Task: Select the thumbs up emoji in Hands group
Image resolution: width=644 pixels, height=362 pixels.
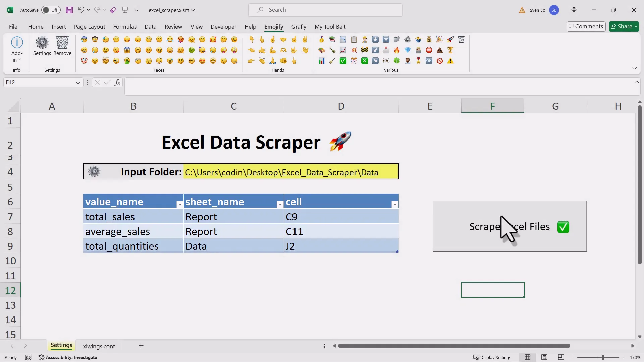Action: (x=262, y=50)
